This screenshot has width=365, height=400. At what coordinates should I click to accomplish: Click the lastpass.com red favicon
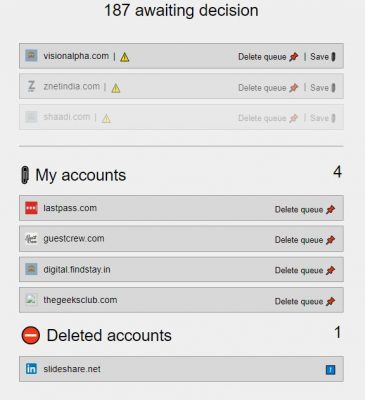click(x=31, y=208)
